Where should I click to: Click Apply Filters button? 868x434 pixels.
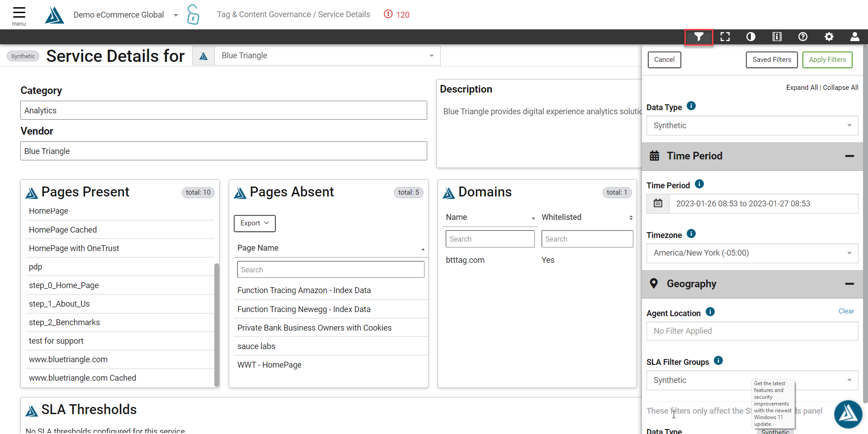coord(827,60)
